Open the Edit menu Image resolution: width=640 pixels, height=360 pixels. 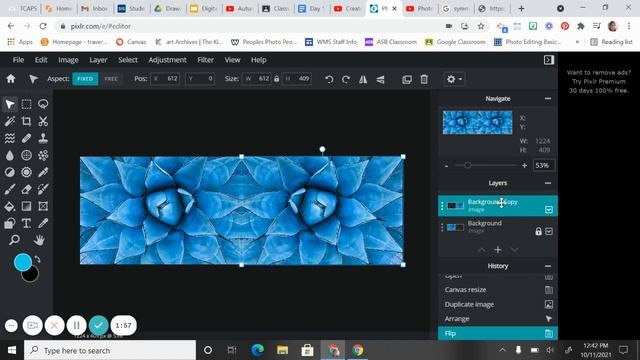click(41, 60)
